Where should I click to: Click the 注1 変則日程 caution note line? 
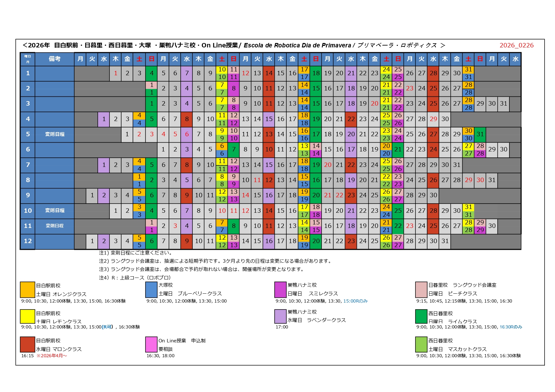click(x=136, y=253)
